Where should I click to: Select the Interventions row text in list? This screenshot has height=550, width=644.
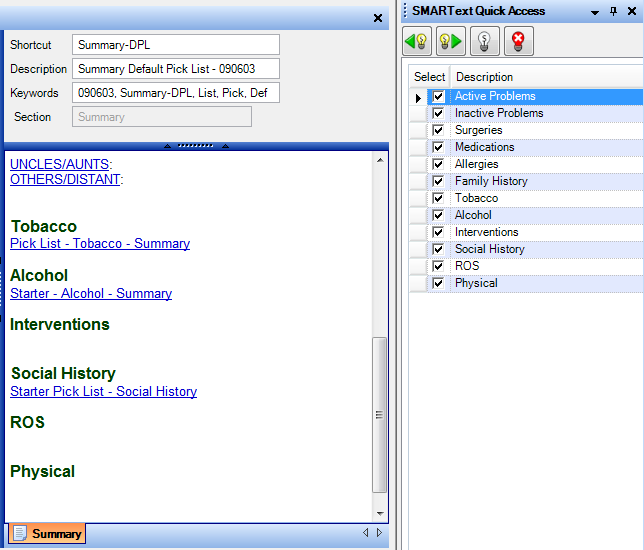pos(487,232)
